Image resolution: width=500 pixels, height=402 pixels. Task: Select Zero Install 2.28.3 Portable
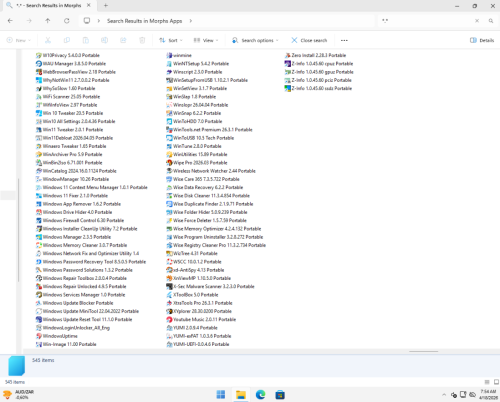click(x=315, y=55)
